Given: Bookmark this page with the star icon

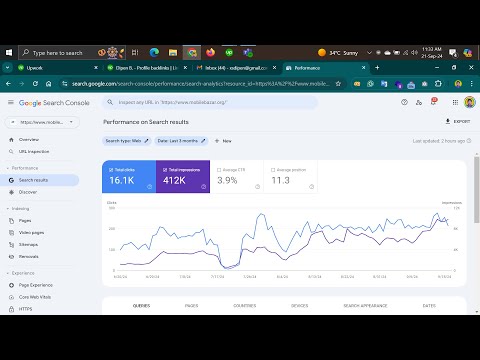Looking at the screenshot, I should pyautogui.click(x=338, y=84).
